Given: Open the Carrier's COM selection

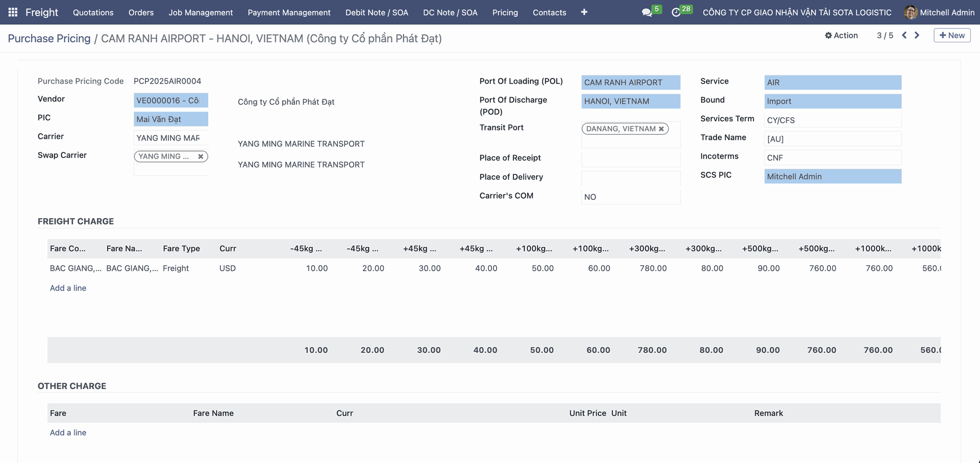Looking at the screenshot, I should click(x=630, y=197).
